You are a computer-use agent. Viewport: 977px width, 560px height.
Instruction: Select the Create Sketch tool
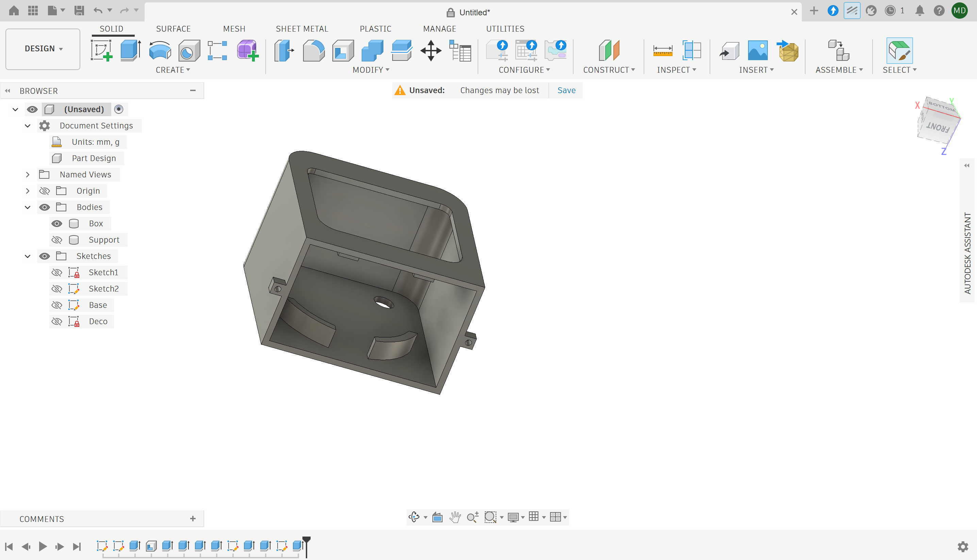[x=101, y=50]
